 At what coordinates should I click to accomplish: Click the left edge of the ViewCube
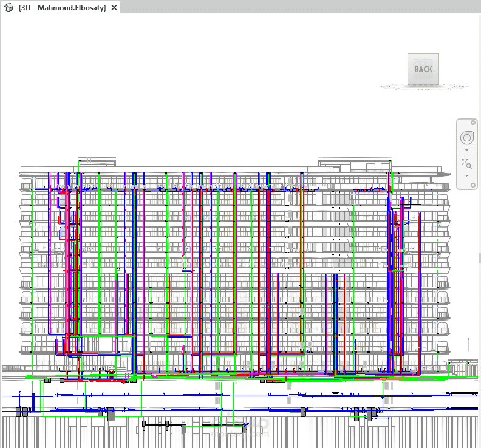(409, 69)
